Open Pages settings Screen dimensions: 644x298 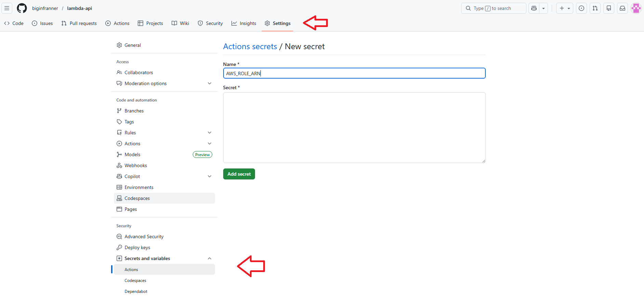coord(164,209)
